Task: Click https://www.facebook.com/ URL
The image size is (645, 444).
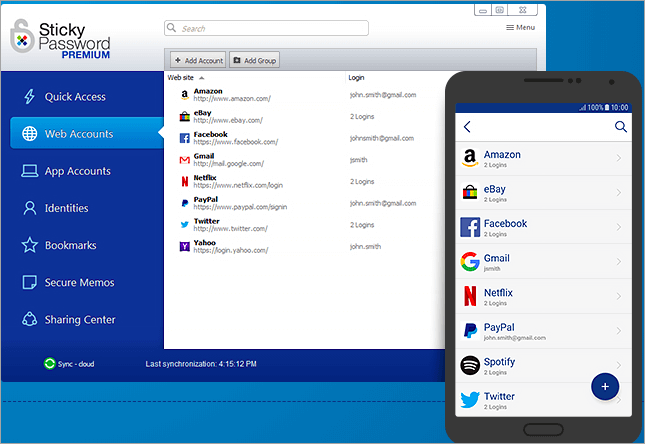Action: (236, 142)
